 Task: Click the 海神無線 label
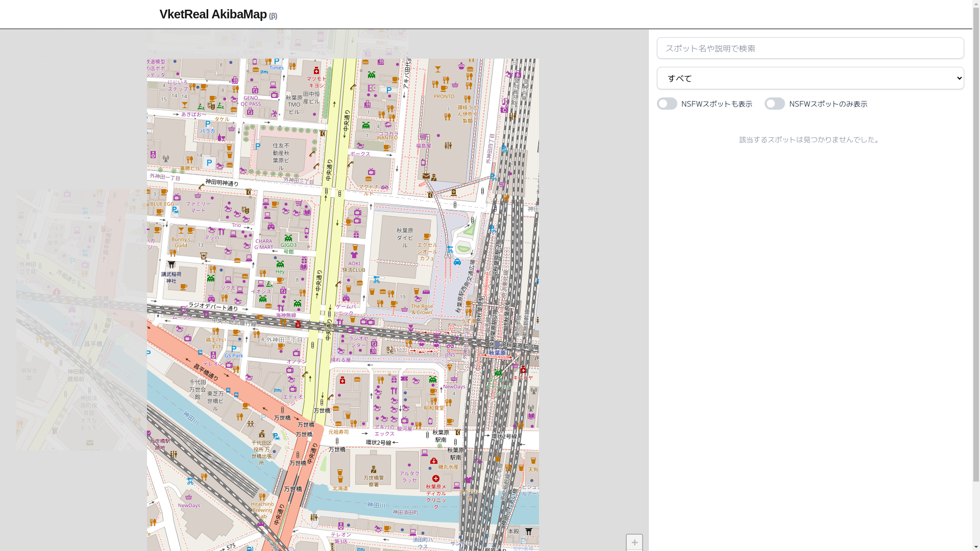[x=286, y=315]
